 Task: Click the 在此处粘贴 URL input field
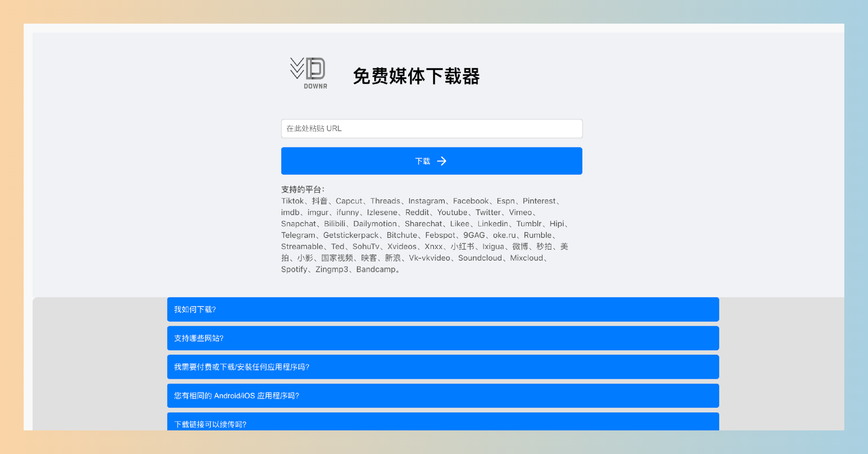coord(432,128)
